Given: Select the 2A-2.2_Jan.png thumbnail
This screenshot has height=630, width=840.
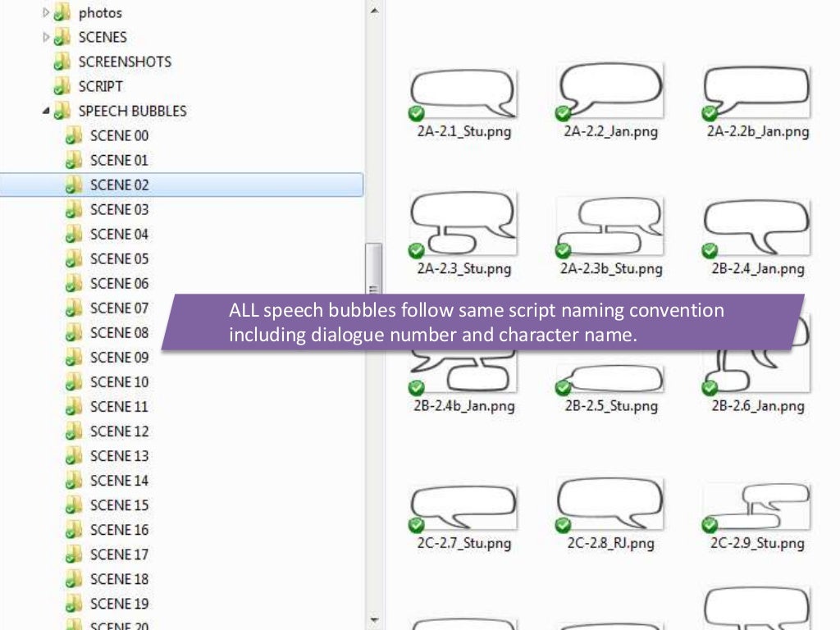Looking at the screenshot, I should pyautogui.click(x=610, y=91).
